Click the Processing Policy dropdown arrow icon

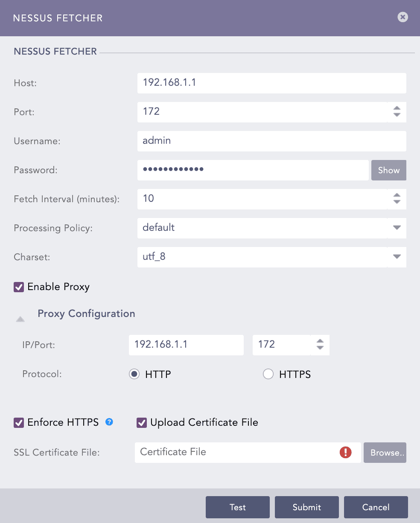pyautogui.click(x=397, y=228)
